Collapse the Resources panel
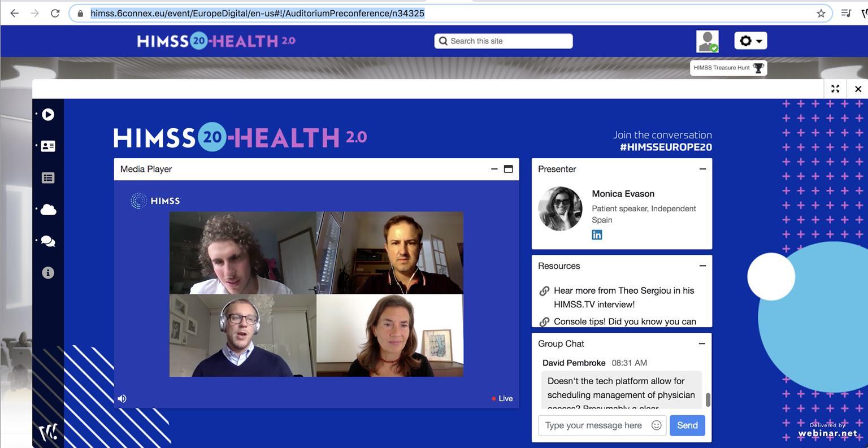Image resolution: width=868 pixels, height=448 pixels. point(702,266)
